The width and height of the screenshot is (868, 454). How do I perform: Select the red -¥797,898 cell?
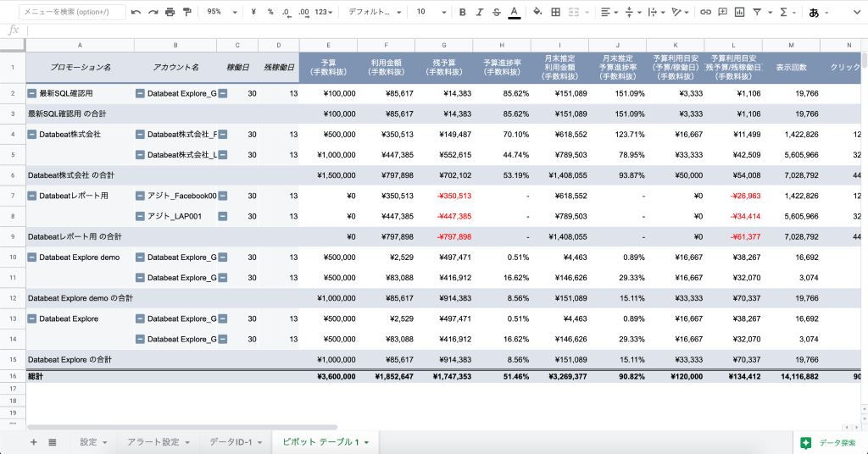tap(444, 236)
